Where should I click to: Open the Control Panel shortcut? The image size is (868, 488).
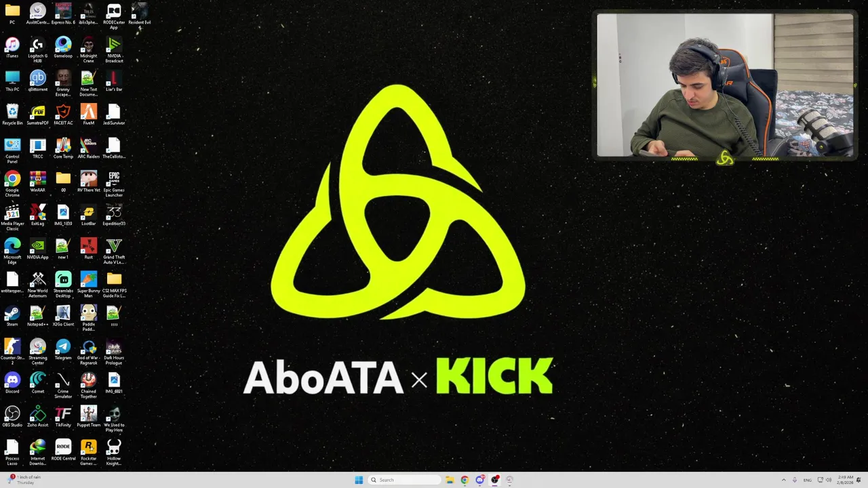point(12,150)
